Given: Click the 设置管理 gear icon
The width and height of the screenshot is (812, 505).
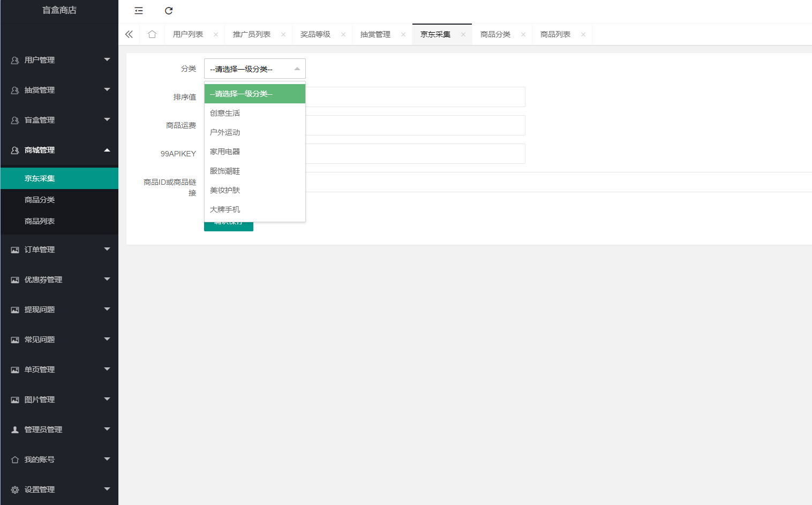Looking at the screenshot, I should click(15, 489).
